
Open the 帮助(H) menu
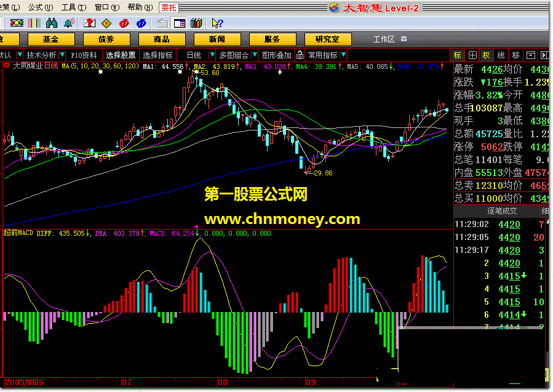coord(140,7)
